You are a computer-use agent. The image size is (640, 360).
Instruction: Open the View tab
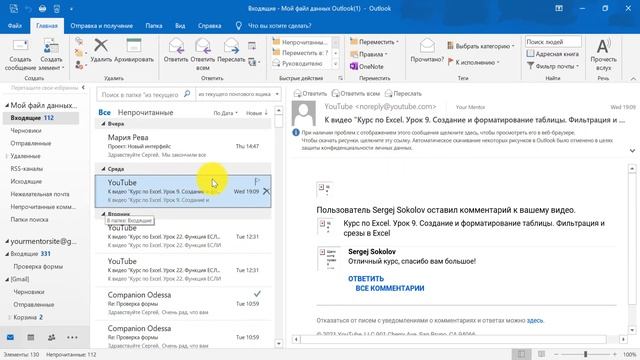(x=180, y=26)
